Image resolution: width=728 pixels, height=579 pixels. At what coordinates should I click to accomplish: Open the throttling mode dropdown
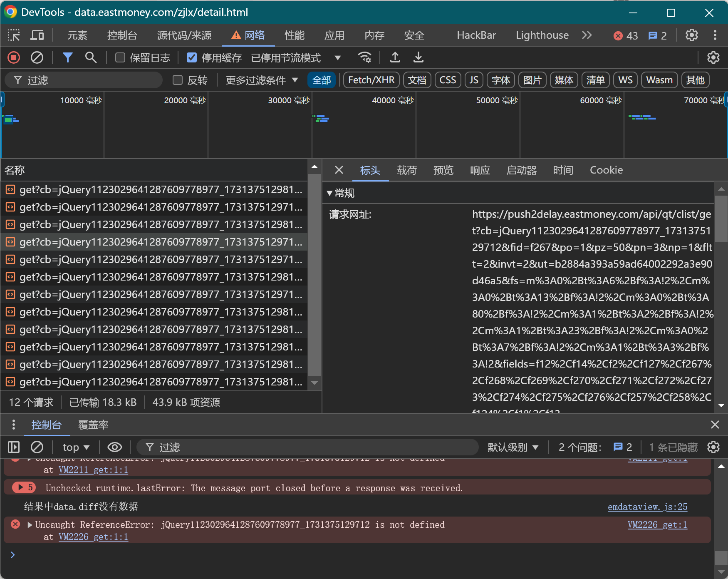(x=296, y=57)
